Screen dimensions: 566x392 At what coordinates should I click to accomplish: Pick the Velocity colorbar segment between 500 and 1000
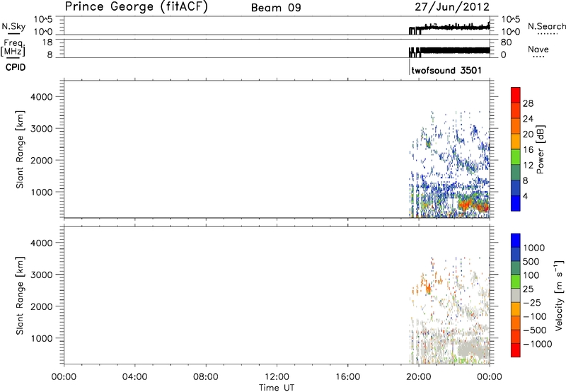tap(516, 254)
